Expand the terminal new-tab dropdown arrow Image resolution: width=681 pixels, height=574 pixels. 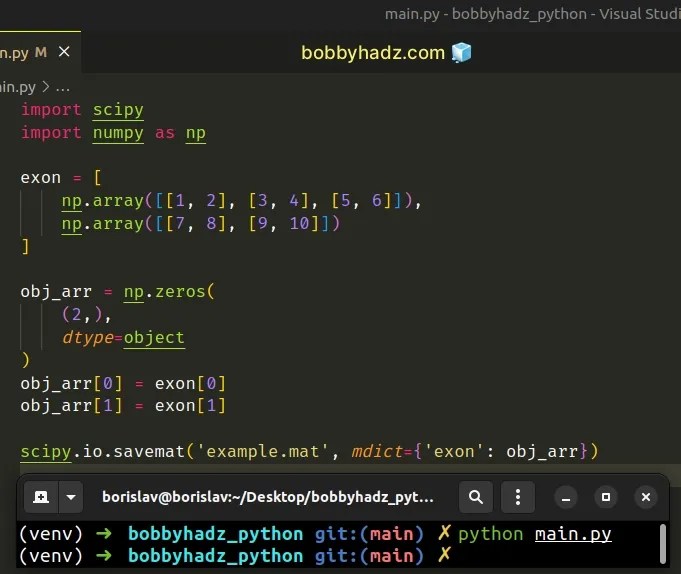pyautogui.click(x=71, y=497)
